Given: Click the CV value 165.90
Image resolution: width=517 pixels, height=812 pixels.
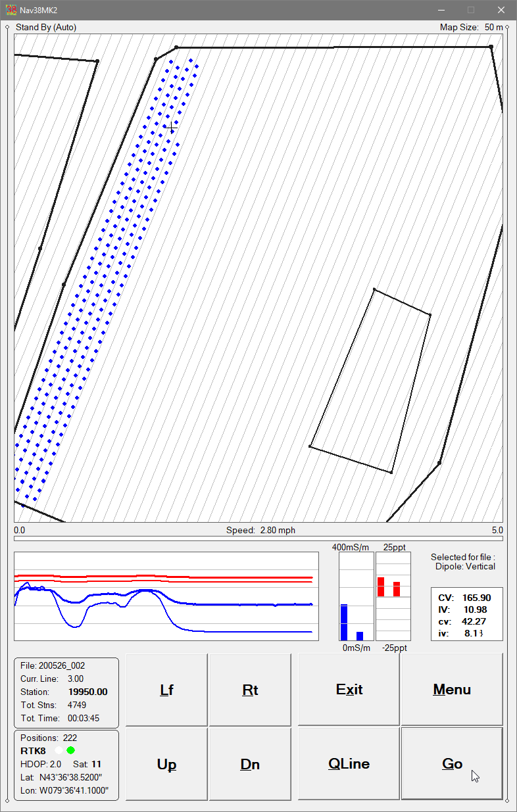Looking at the screenshot, I should 476,598.
